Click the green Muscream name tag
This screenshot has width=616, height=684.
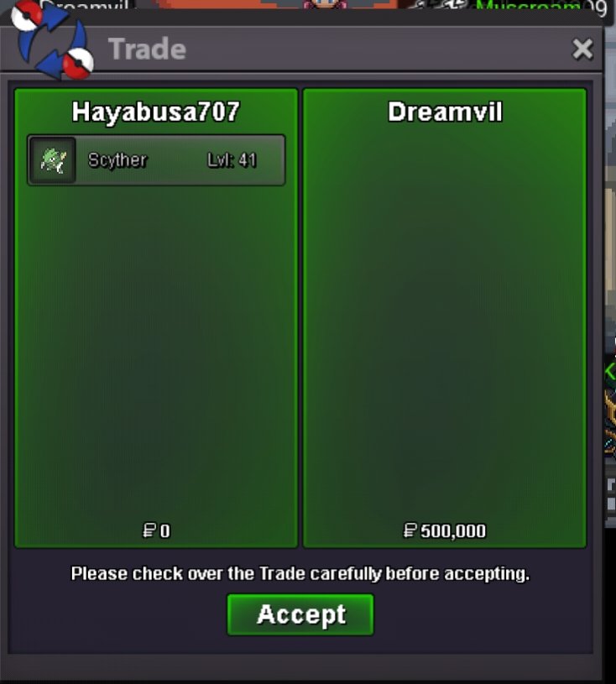[528, 6]
